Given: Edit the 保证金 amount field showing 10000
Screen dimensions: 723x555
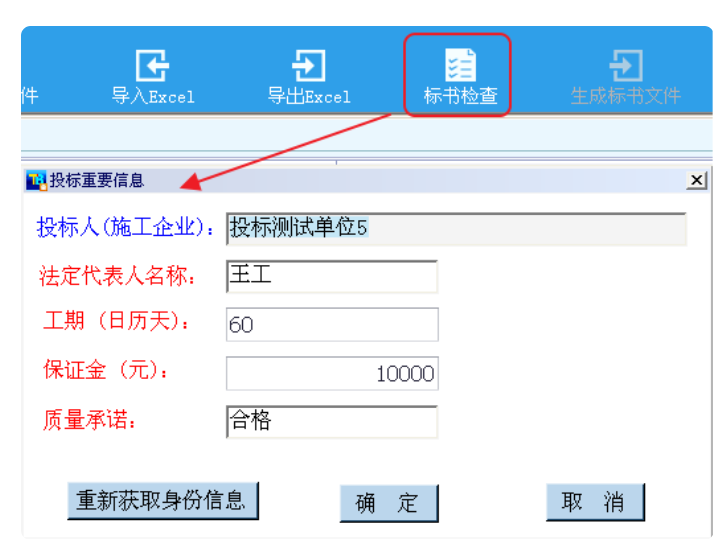Looking at the screenshot, I should [332, 373].
